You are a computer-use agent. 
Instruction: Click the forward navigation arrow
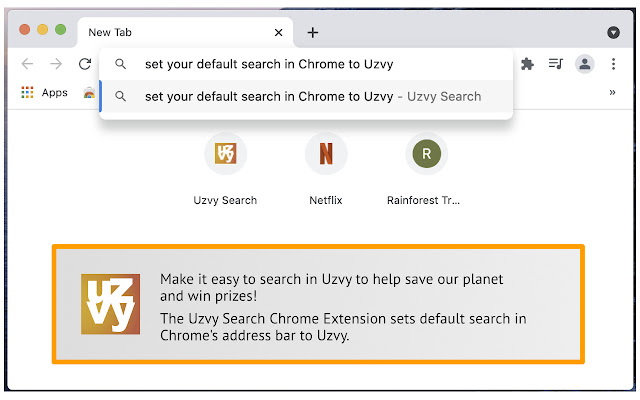click(x=56, y=64)
